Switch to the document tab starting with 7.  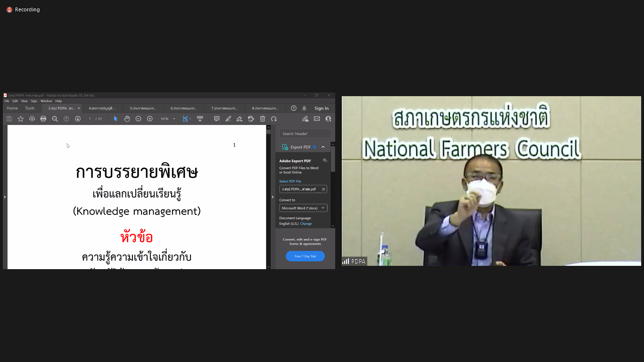[x=224, y=108]
